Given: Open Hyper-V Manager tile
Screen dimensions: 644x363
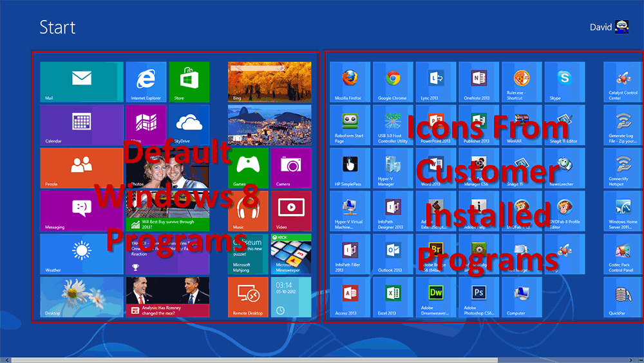Looking at the screenshot, I should (393, 168).
